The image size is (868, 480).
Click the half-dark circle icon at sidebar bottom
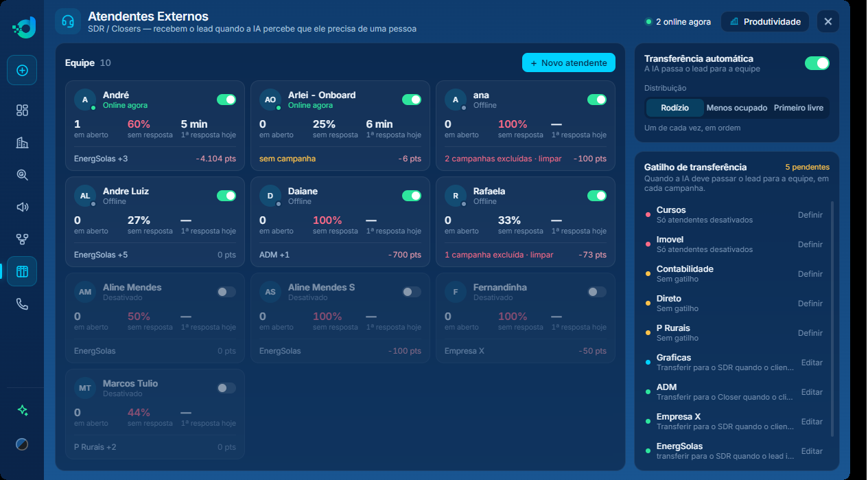coord(22,444)
